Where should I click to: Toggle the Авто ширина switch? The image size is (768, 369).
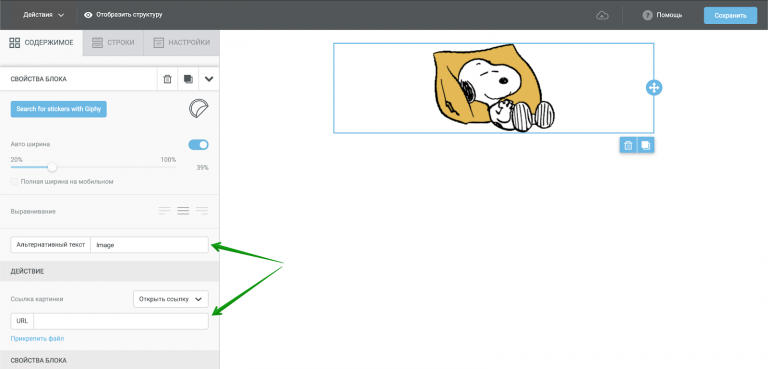(198, 145)
